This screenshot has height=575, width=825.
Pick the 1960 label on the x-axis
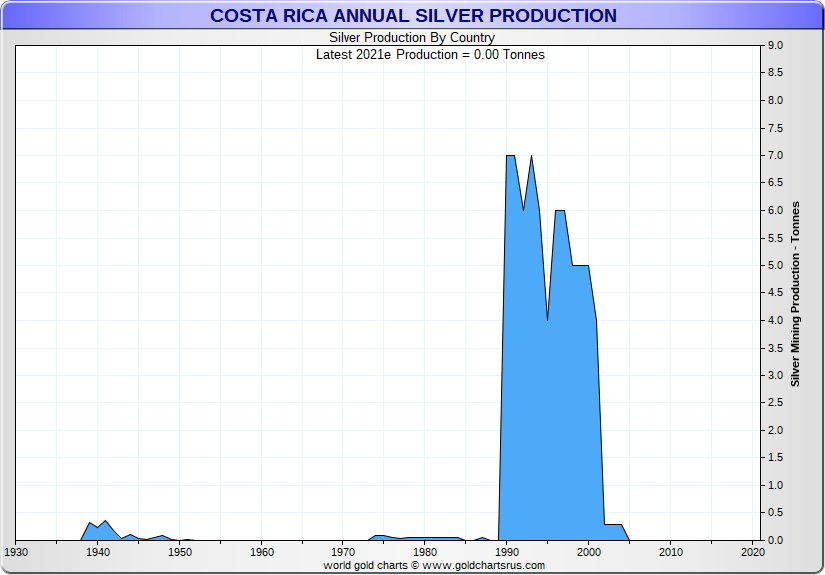[x=262, y=551]
